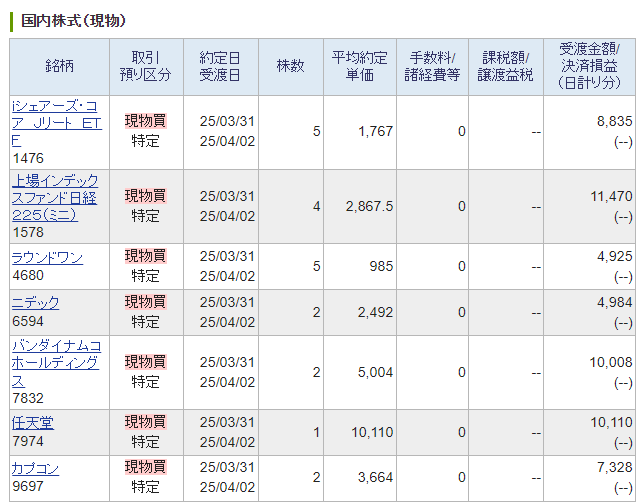Click average price 5,004
Screen dimensions: 636x503
click(x=376, y=373)
